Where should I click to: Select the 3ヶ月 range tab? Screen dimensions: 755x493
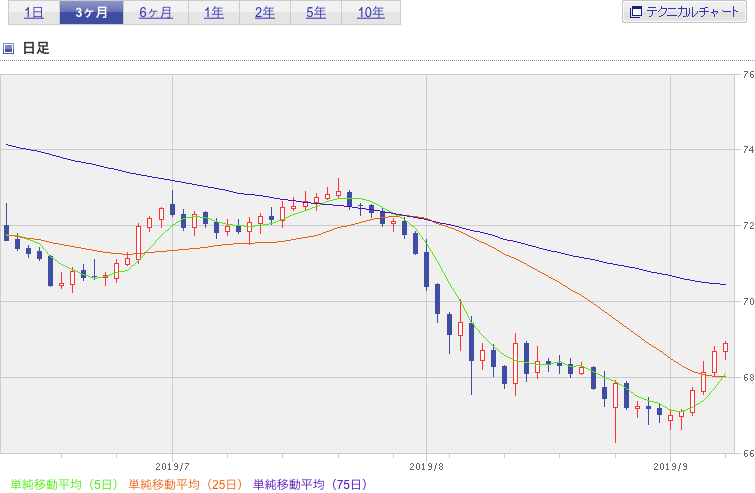(91, 13)
